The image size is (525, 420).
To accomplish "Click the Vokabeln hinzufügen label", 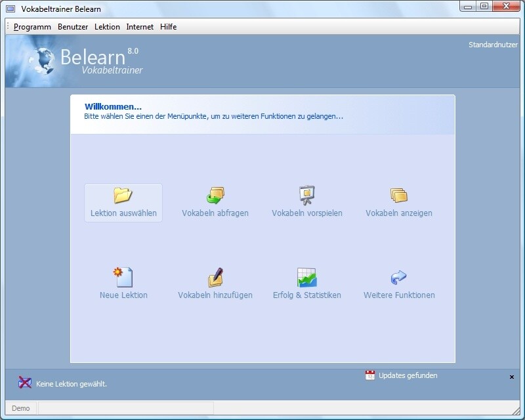I will pos(215,295).
